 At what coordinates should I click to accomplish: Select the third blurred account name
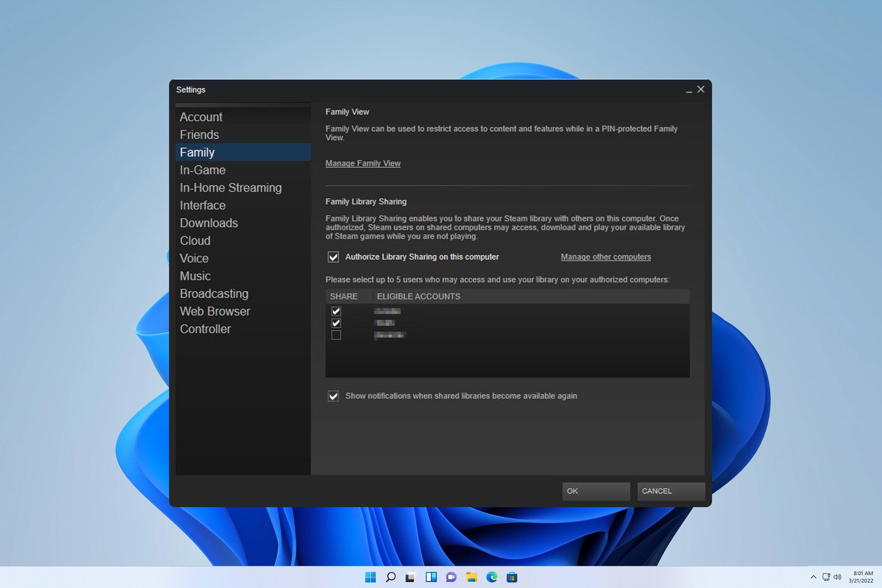pyautogui.click(x=390, y=335)
